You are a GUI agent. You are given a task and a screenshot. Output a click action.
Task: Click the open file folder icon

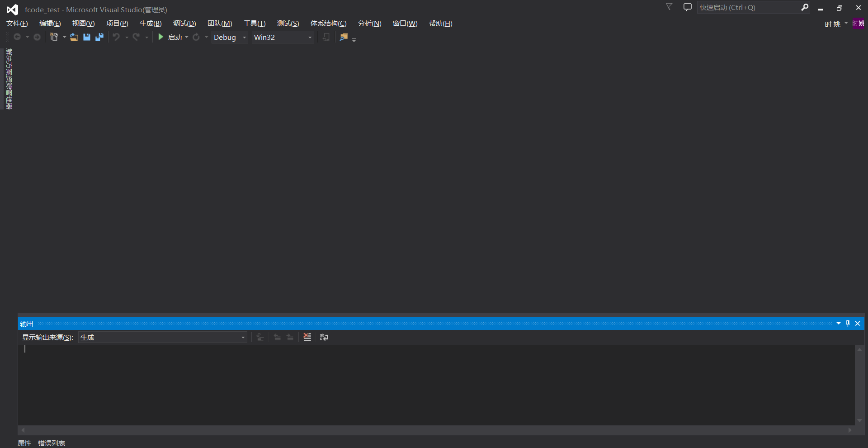74,37
